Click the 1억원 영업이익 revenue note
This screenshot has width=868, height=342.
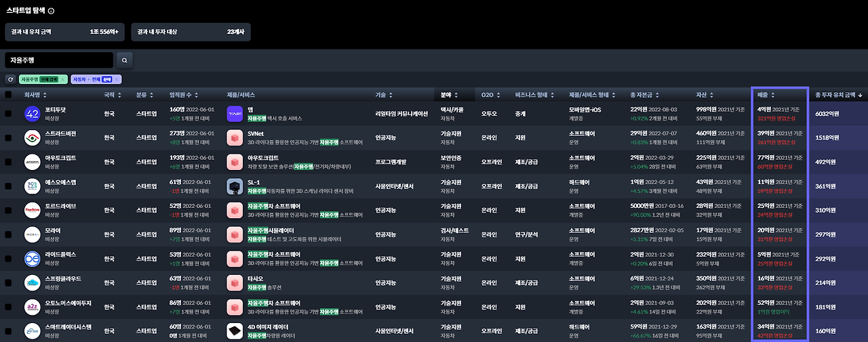pyautogui.click(x=774, y=311)
